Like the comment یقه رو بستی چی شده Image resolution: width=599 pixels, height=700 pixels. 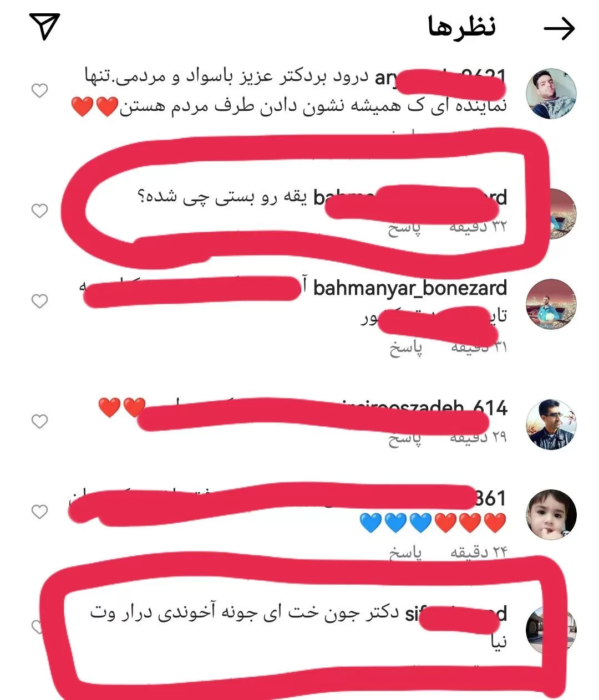tap(39, 211)
